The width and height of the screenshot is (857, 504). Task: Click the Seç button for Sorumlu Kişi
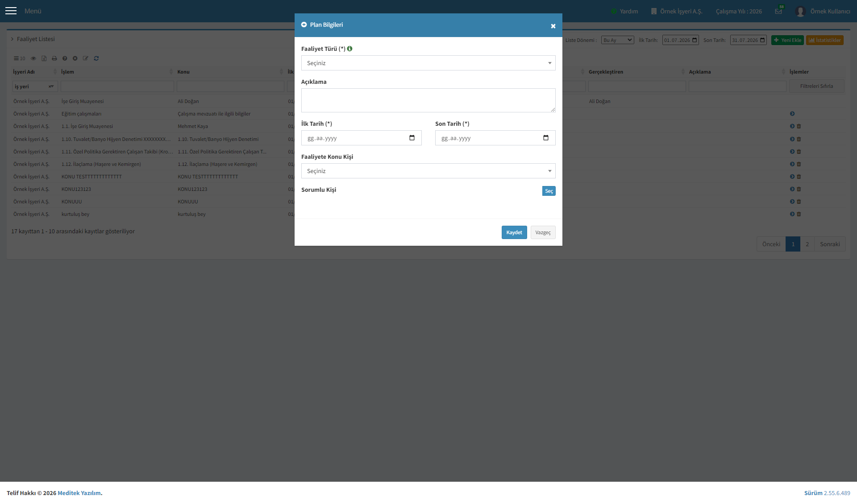549,191
